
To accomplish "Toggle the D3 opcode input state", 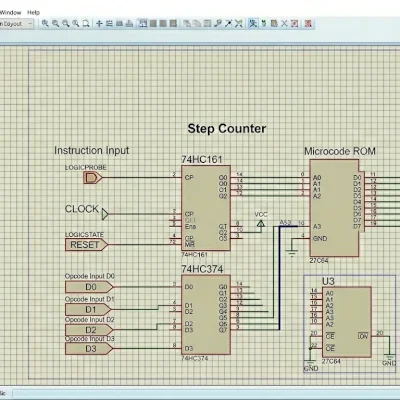I will tap(89, 349).
